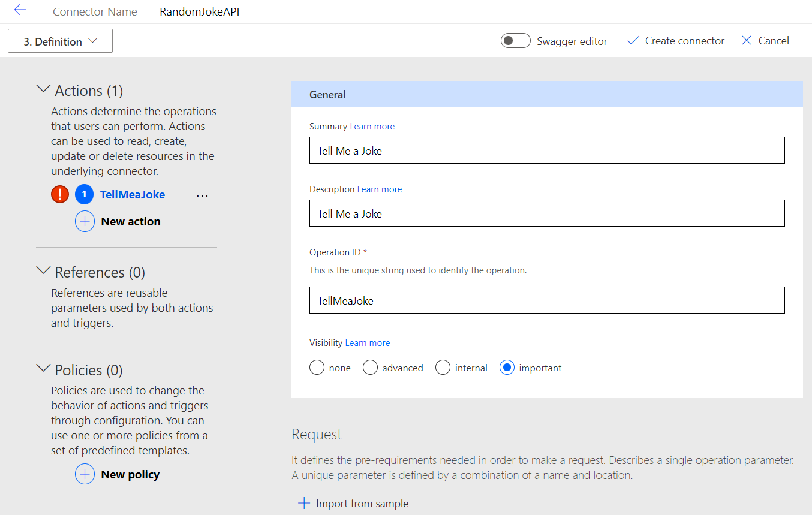
Task: Open the 3. Definition step dropdown
Action: (60, 41)
